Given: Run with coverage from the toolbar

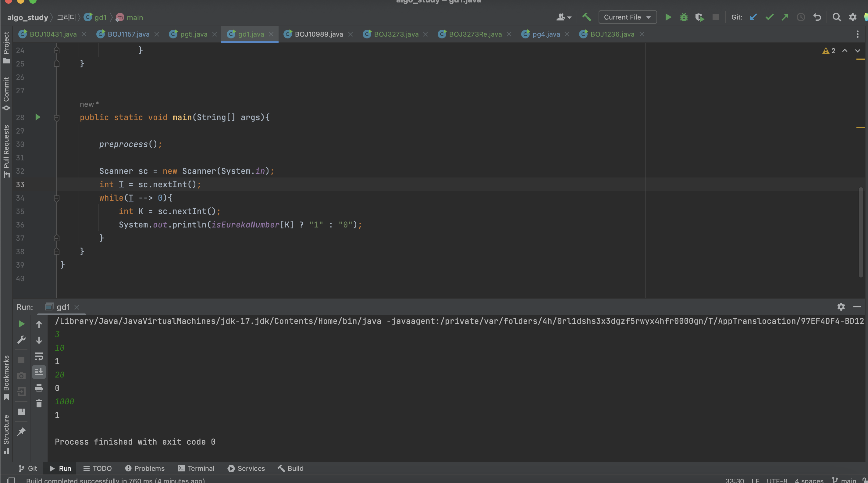Looking at the screenshot, I should (x=699, y=17).
